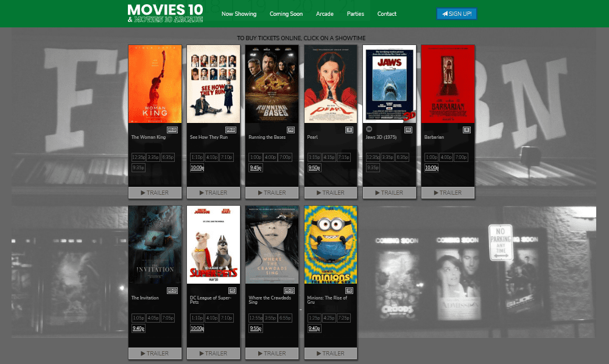Open the Parties menu item
The image size is (609, 364).
tap(355, 14)
